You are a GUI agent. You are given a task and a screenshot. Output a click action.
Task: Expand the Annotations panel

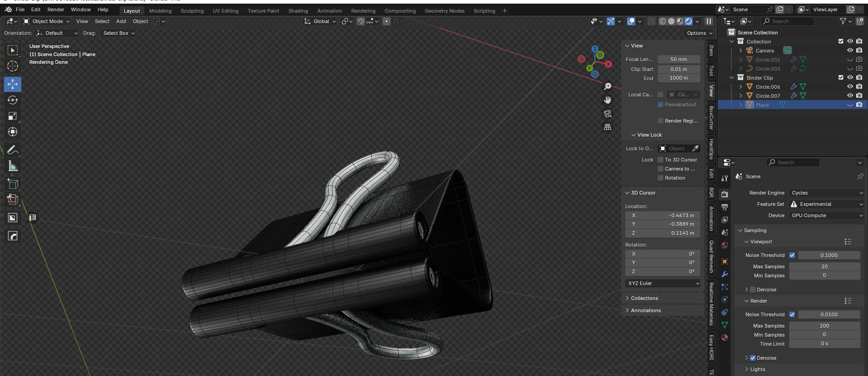[646, 310]
